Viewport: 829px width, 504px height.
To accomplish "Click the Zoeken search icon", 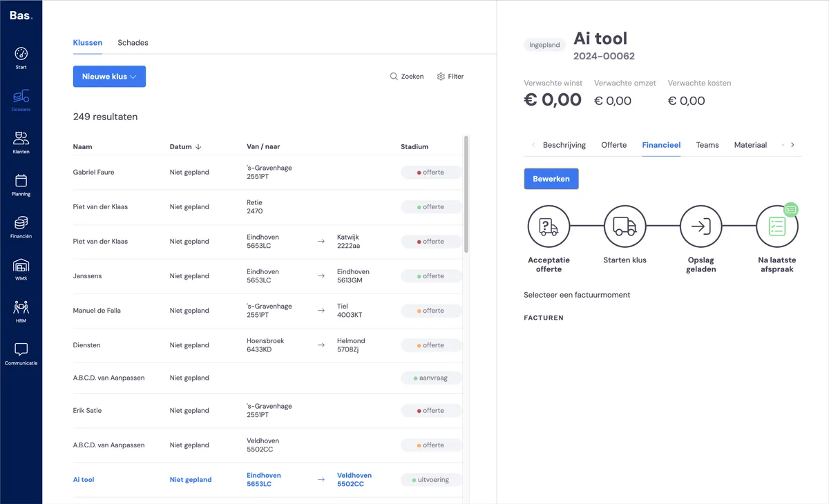I will pos(394,77).
